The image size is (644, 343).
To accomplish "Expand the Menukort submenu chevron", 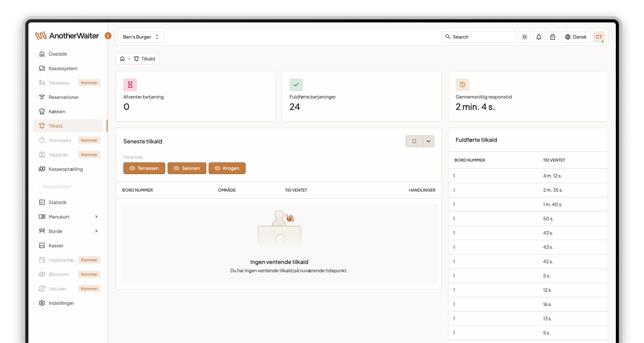I will 96,217.
